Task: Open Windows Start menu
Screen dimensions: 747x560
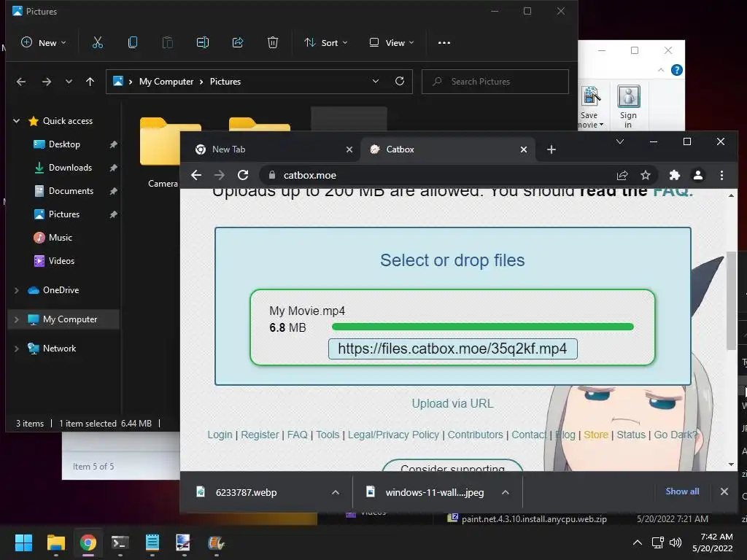Action: (23, 542)
